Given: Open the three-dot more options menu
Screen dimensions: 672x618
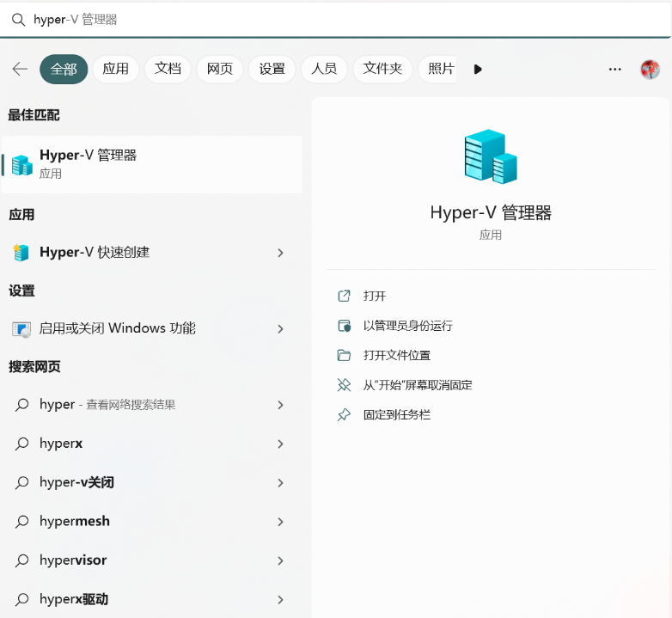Looking at the screenshot, I should coord(615,69).
